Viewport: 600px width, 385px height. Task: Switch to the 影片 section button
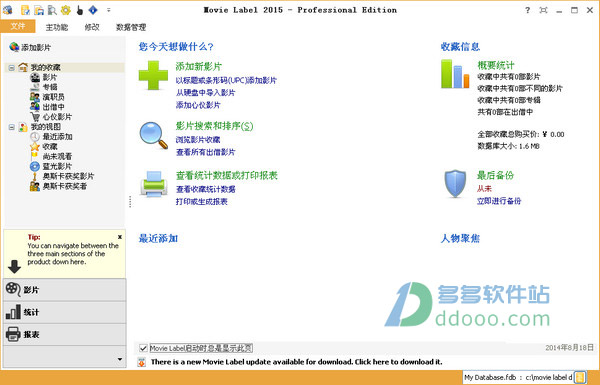coord(65,290)
